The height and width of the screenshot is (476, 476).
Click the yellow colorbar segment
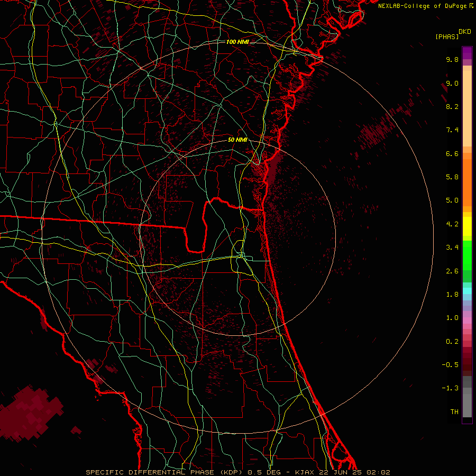tap(467, 226)
